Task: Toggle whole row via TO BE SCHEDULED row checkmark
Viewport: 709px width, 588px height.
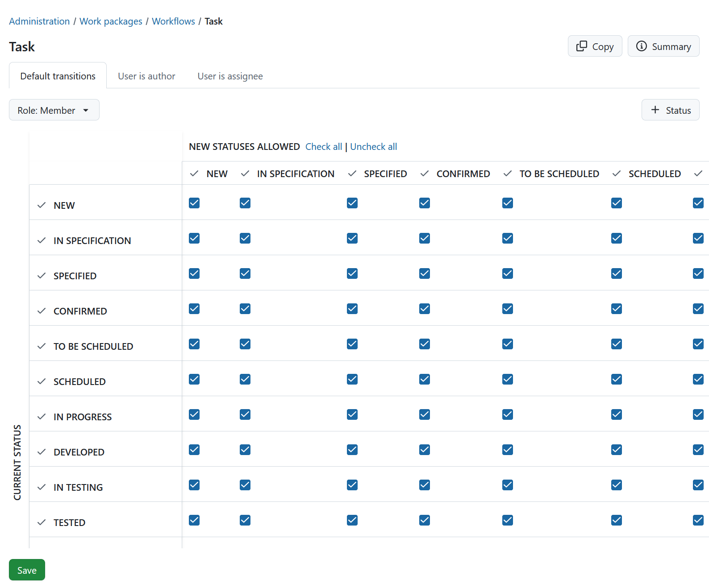Action: (42, 346)
